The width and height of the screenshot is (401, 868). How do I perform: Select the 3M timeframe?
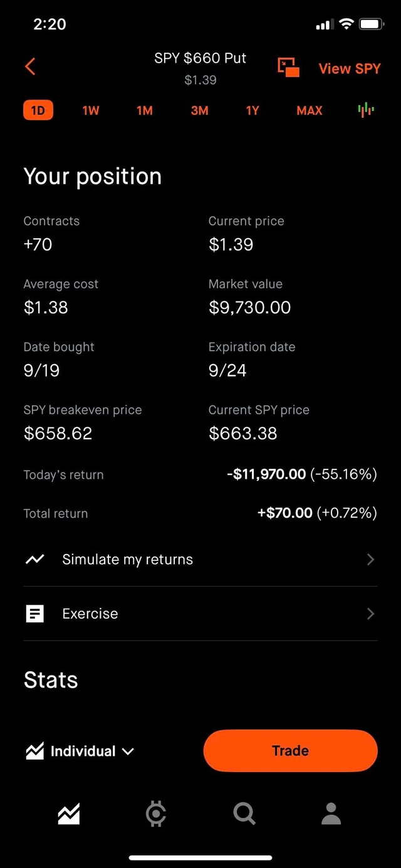pyautogui.click(x=199, y=110)
